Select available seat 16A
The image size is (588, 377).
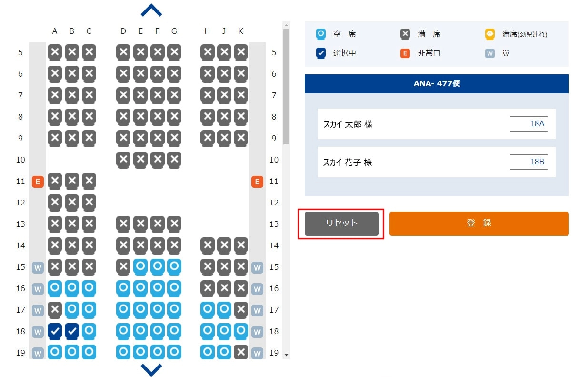click(x=55, y=288)
